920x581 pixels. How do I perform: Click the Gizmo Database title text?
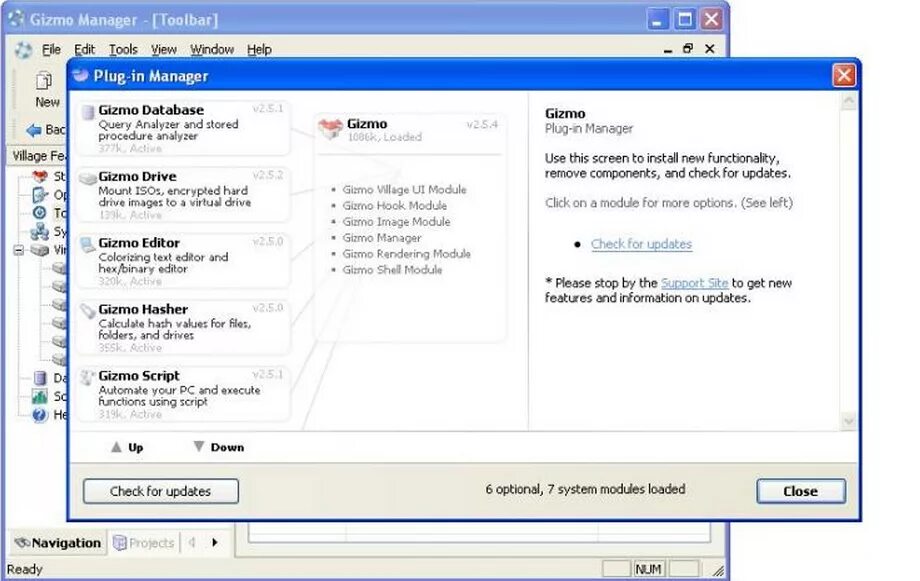click(x=151, y=110)
